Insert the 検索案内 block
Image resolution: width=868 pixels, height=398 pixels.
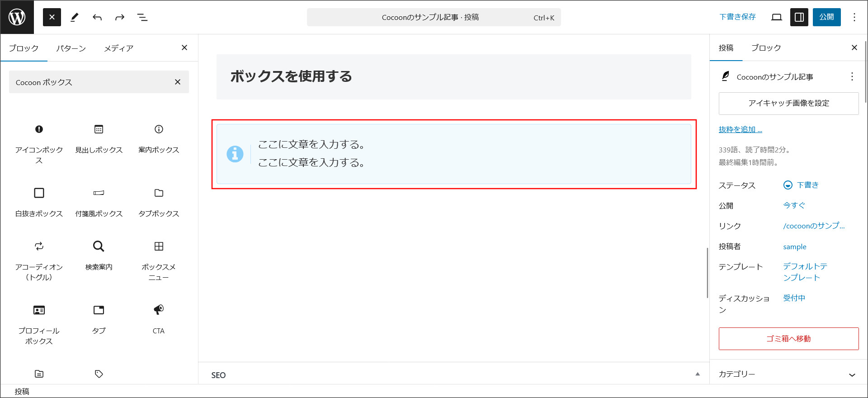point(99,256)
